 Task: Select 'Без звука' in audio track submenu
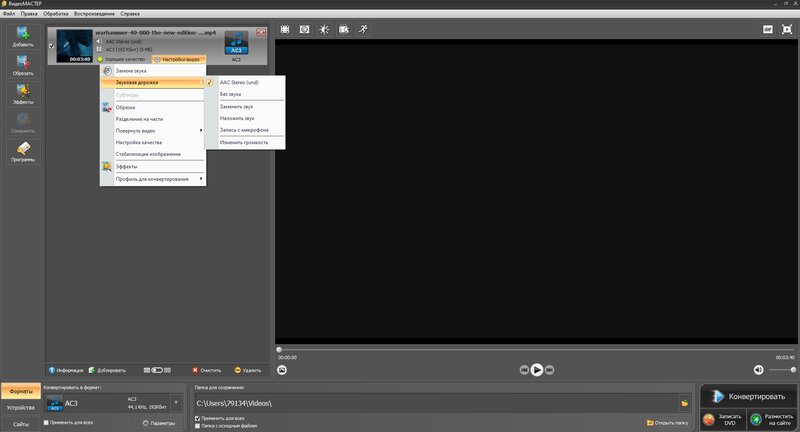231,94
